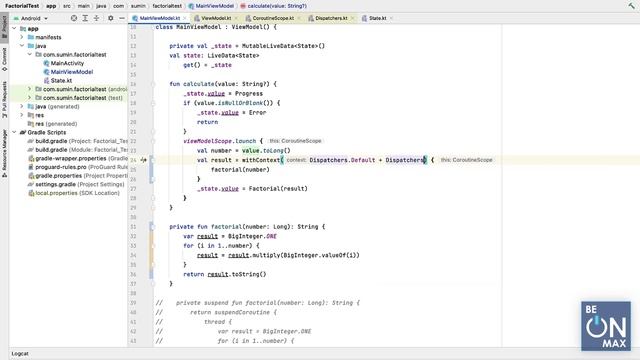The image size is (640, 360).
Task: Select State.kt in project tree
Action: (x=61, y=80)
